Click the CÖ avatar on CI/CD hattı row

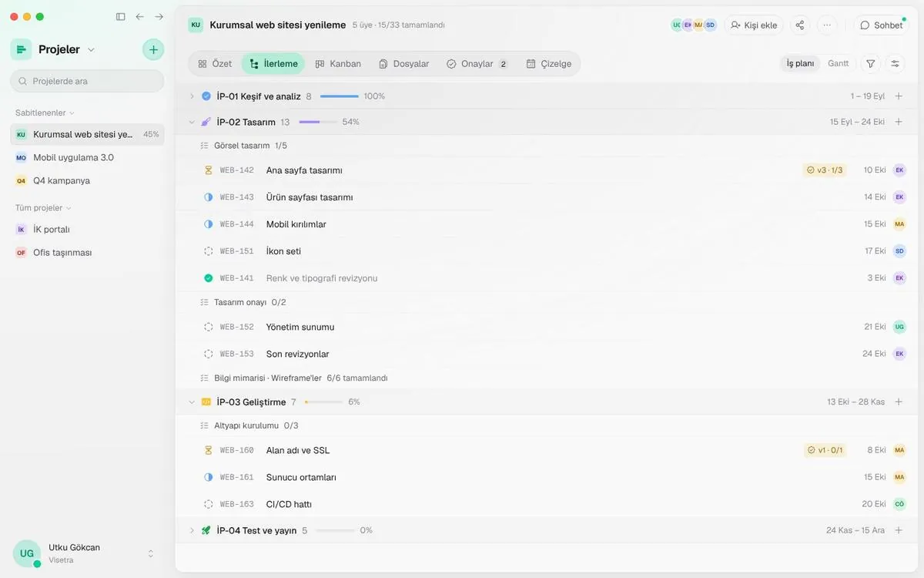(899, 504)
